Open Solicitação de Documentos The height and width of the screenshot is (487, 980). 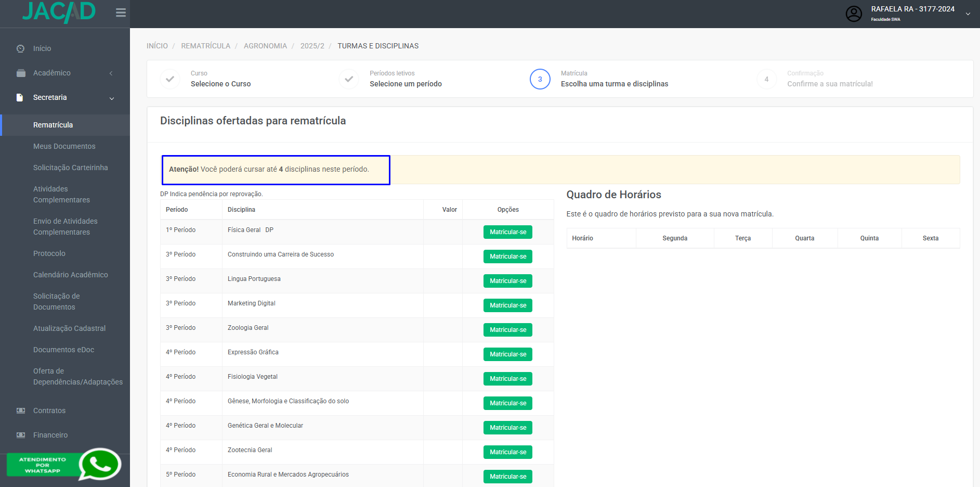[57, 301]
